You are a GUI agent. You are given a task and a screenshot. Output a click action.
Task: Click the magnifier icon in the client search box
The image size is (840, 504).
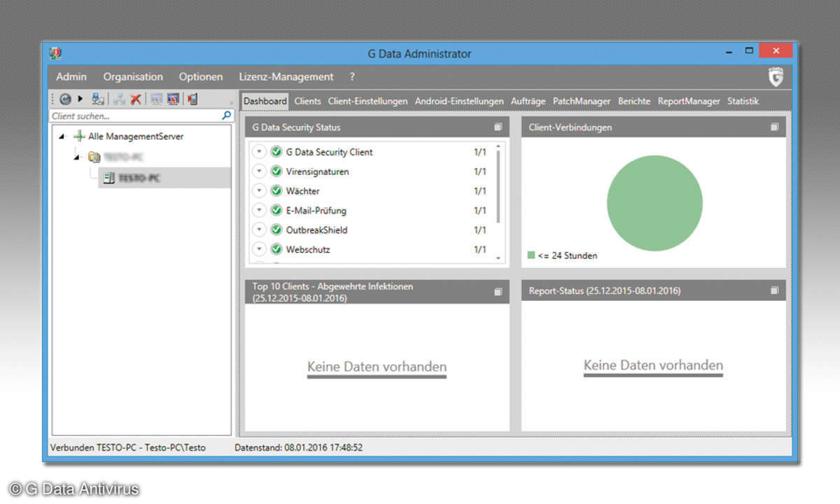point(226,116)
